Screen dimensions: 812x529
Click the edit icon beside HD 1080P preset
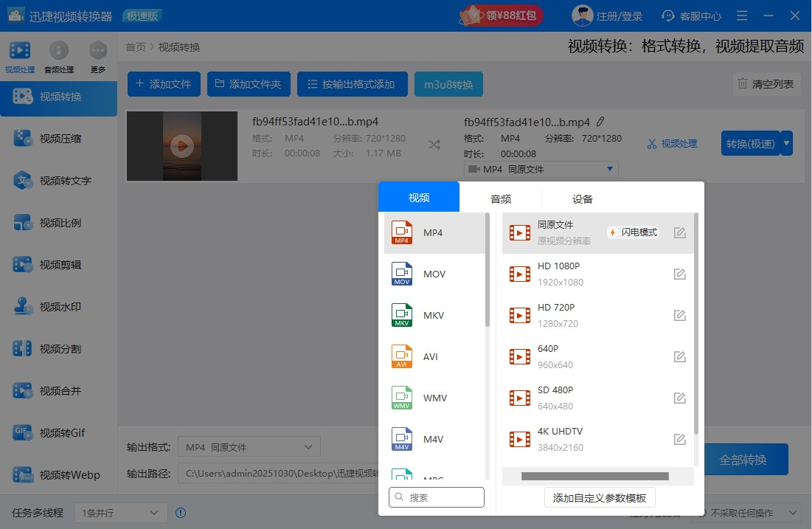click(679, 274)
